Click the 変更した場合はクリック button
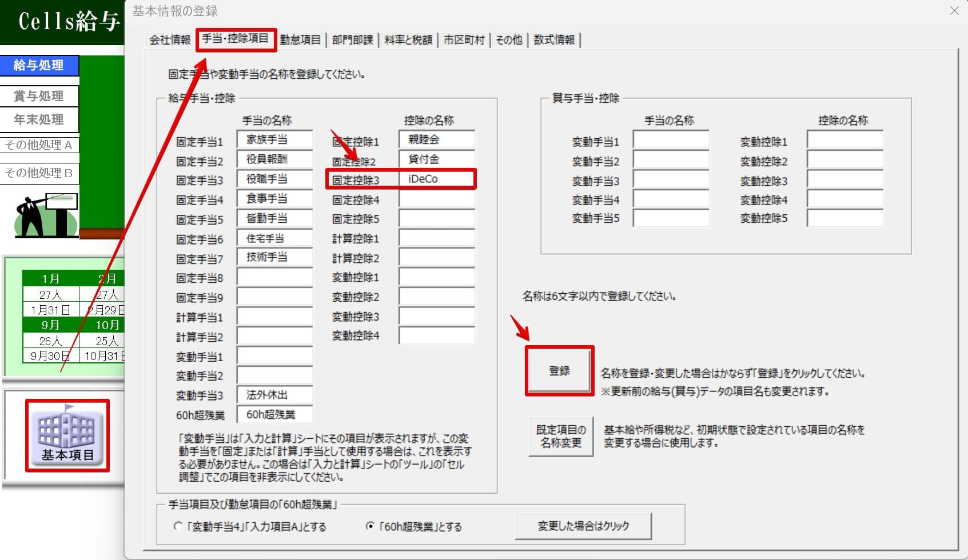Viewport: 968px width, 560px height. pyautogui.click(x=583, y=526)
